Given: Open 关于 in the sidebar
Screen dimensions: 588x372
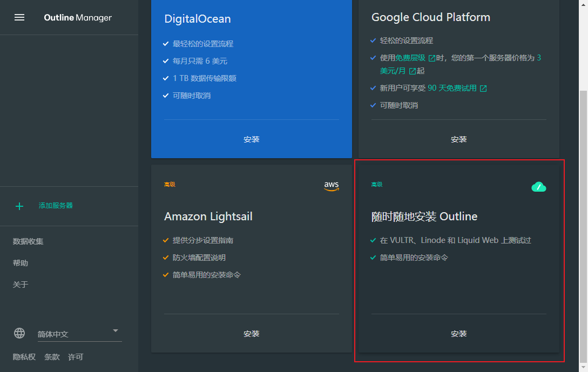Looking at the screenshot, I should coord(21,285).
